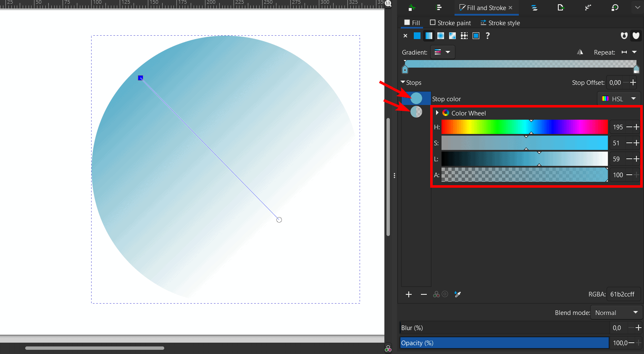Click Unset paint question-mark icon
Viewport: 644px width, 354px height.
coord(488,36)
